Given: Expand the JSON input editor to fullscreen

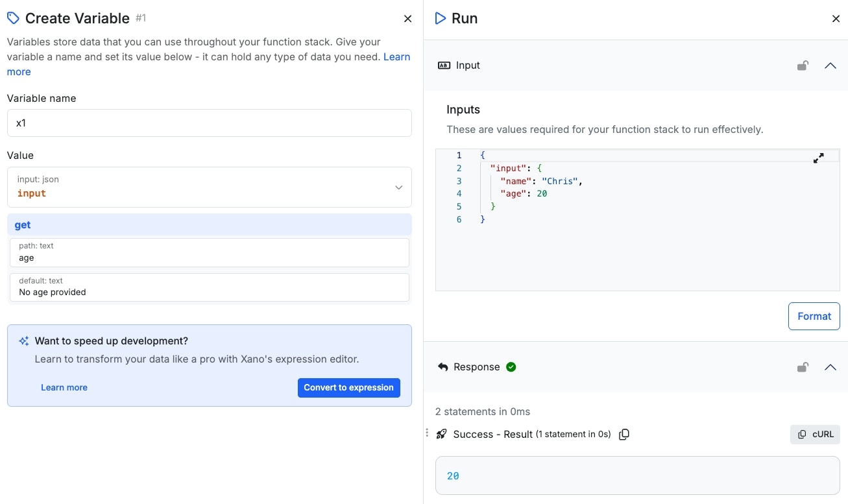Looking at the screenshot, I should point(818,158).
